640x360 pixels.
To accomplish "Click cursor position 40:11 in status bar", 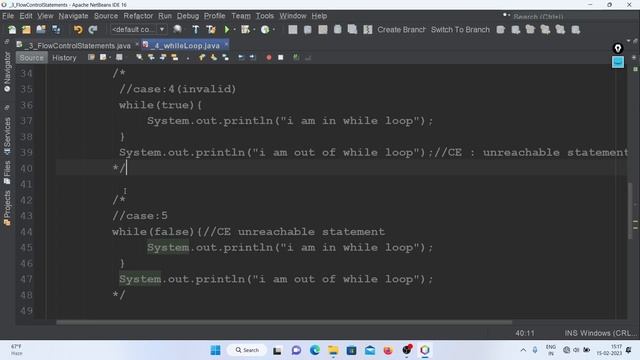I will [524, 333].
